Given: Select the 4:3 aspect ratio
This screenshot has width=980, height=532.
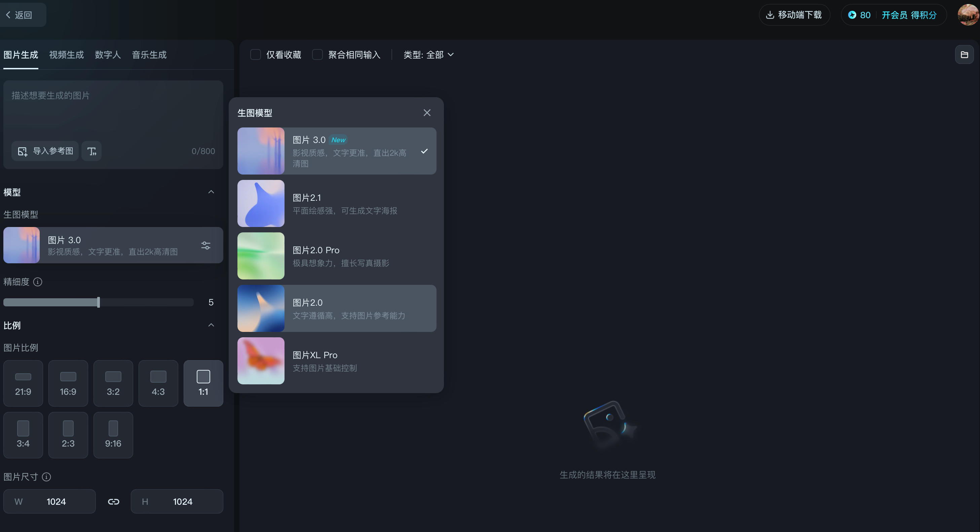Looking at the screenshot, I should pos(158,383).
